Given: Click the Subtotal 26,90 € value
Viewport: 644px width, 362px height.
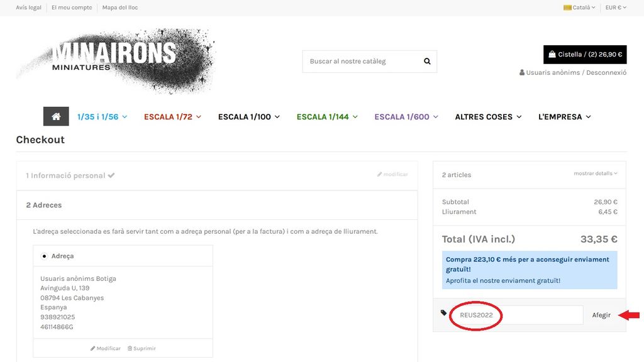Looking at the screenshot, I should click(606, 202).
